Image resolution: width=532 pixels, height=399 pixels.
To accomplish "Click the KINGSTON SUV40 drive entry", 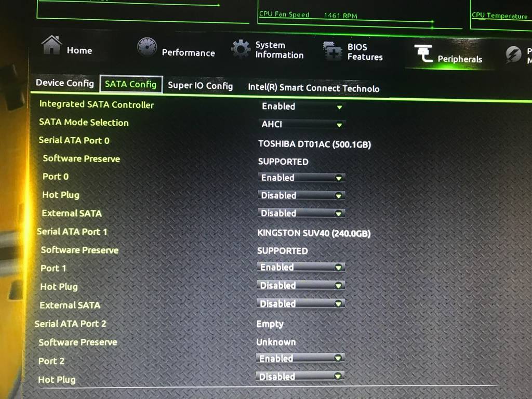I will click(x=314, y=234).
